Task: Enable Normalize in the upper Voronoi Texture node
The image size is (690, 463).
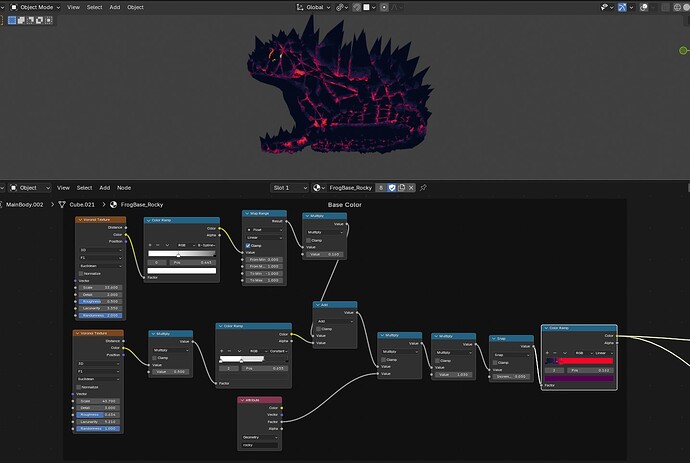Action: click(81, 274)
